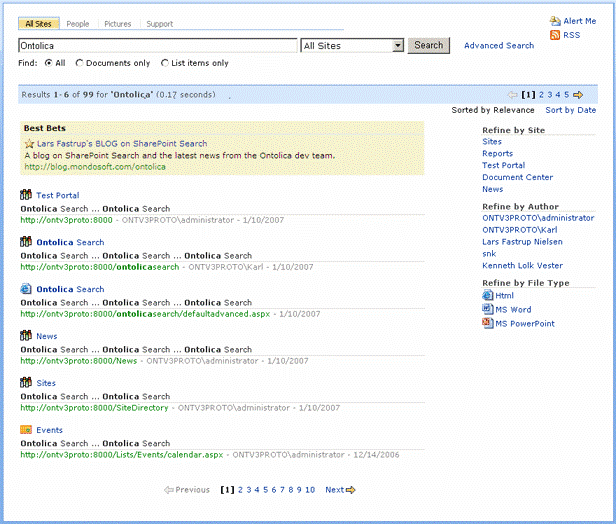Click in the Ontolica search text field
This screenshot has height=524, width=616.
coord(158,46)
